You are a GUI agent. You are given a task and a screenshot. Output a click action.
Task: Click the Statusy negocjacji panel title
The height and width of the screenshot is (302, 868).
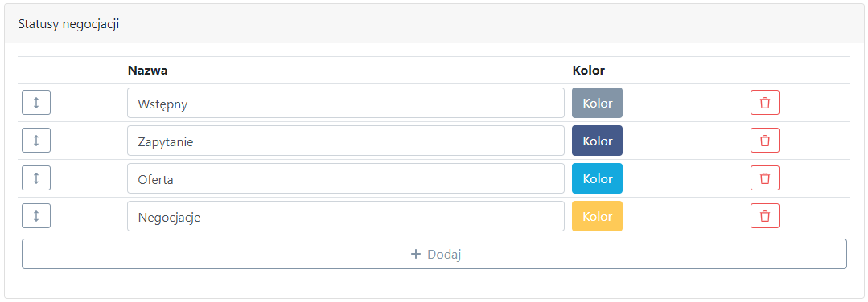[68, 24]
